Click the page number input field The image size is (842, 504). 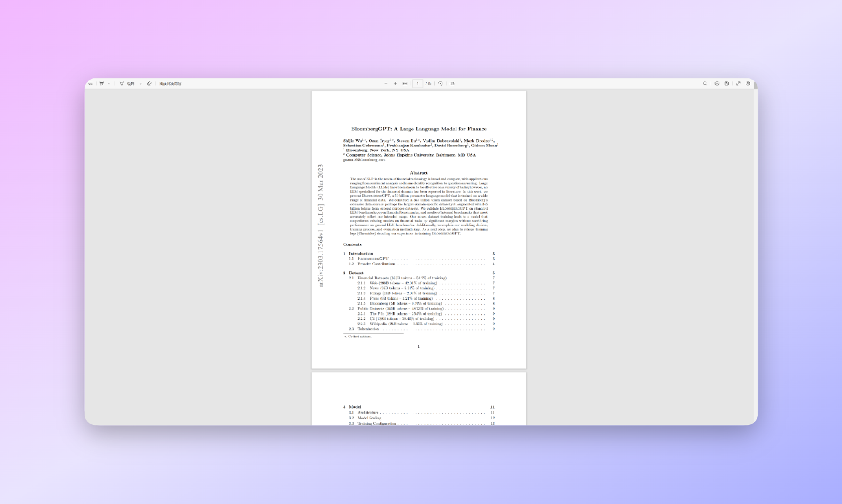click(x=418, y=83)
